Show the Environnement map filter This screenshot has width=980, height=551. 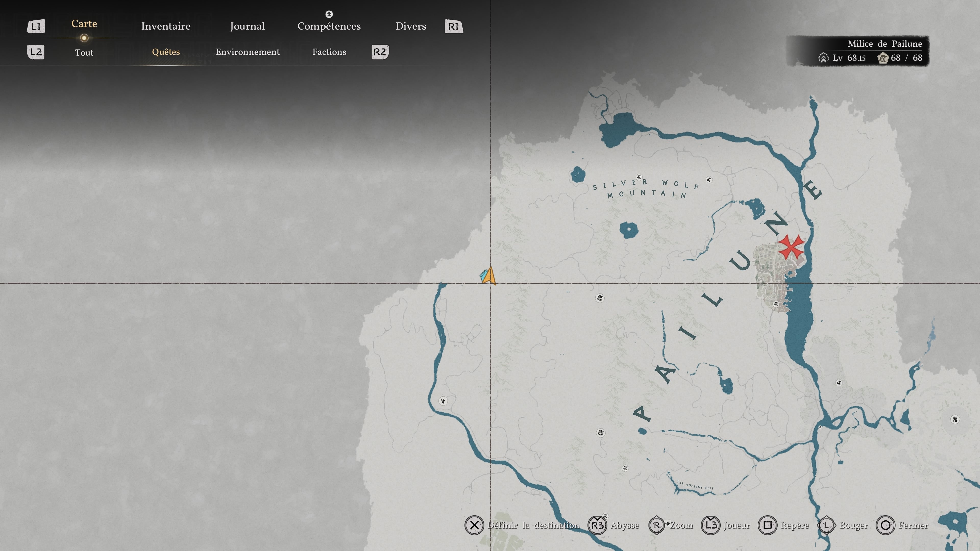click(x=248, y=52)
